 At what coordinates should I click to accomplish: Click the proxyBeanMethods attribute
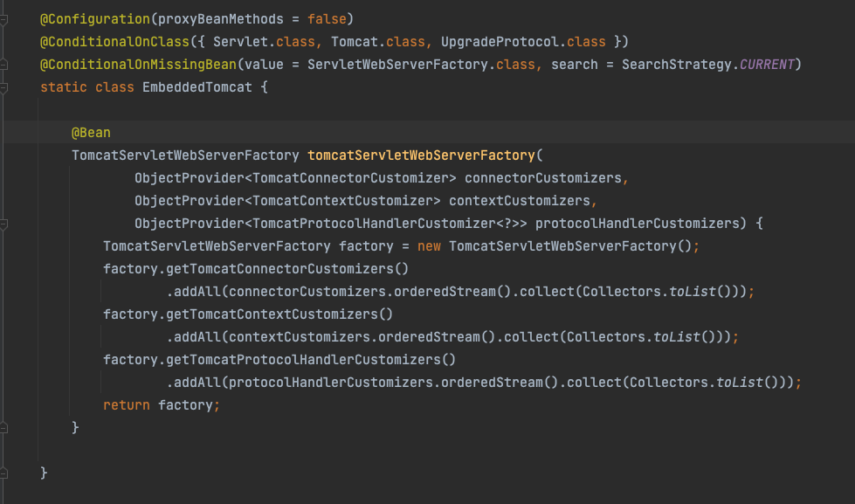[x=220, y=19]
